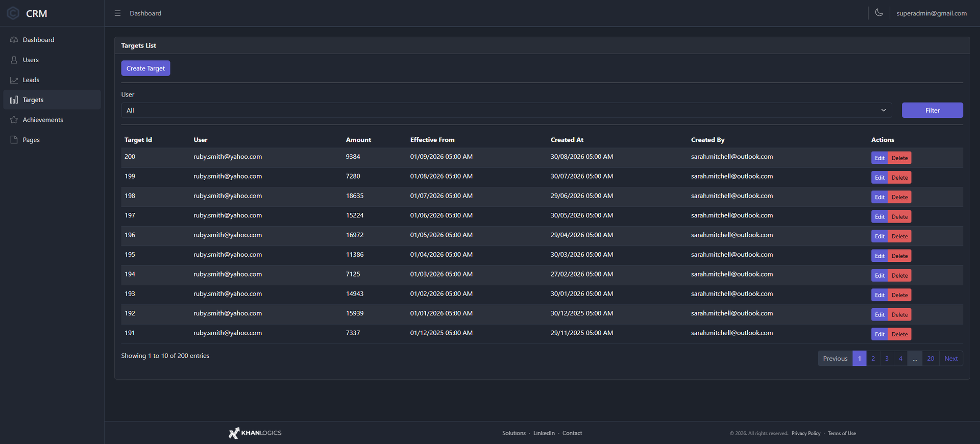Delete target 197

pyautogui.click(x=899, y=217)
